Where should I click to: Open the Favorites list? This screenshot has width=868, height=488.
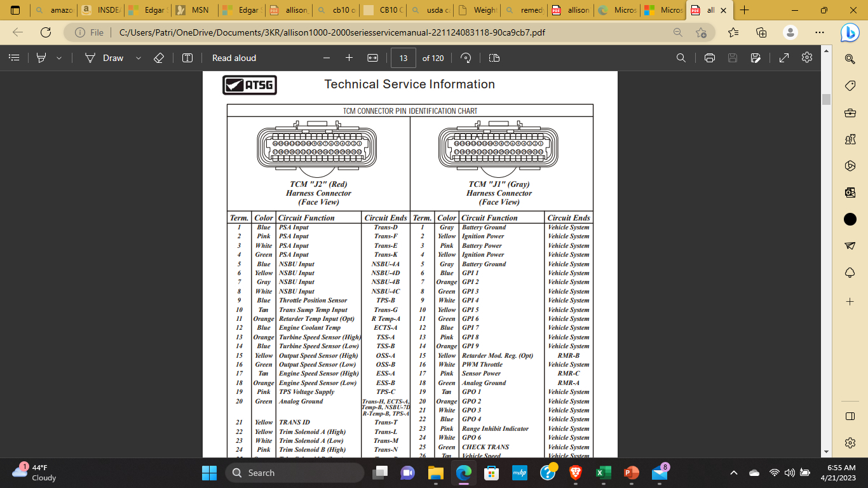tap(733, 32)
